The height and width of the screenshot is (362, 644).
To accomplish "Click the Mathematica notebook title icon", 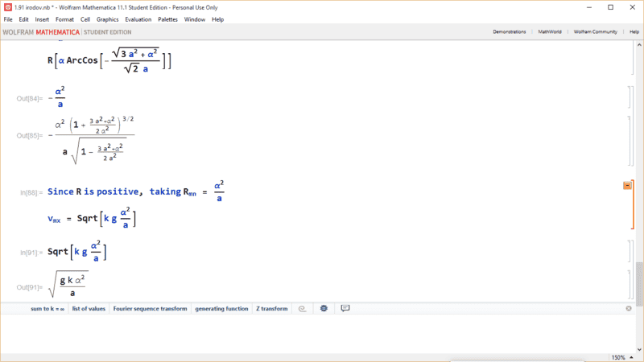I will click(7, 6).
